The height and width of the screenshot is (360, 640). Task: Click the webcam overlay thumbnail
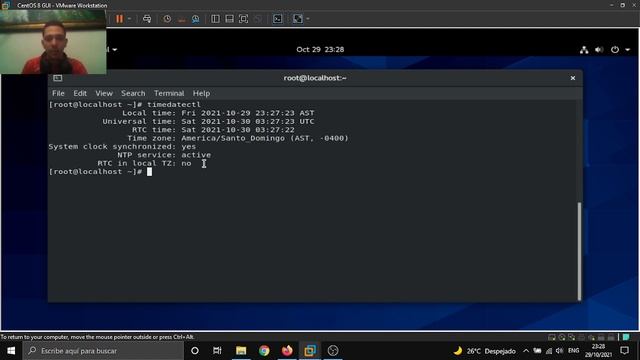pos(53,42)
